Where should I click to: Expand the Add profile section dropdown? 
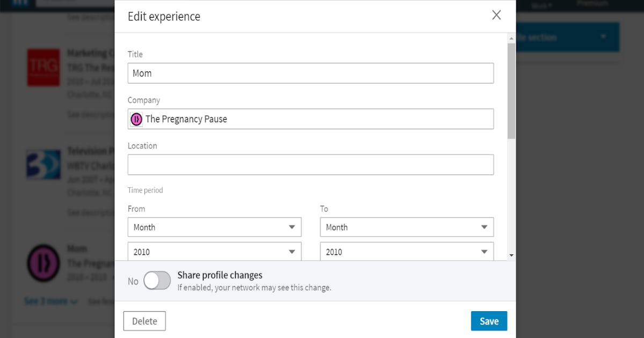605,36
